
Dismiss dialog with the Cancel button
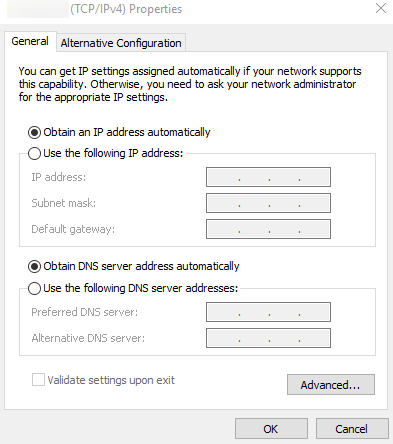point(352,429)
